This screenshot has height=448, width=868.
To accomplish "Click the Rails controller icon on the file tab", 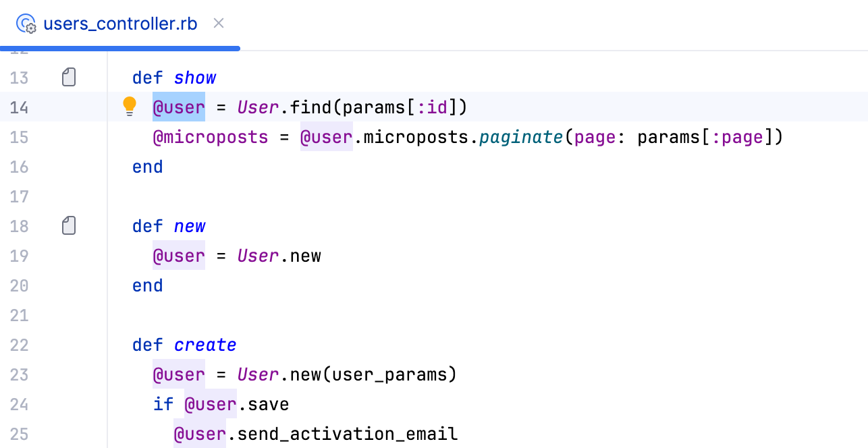I will point(26,24).
